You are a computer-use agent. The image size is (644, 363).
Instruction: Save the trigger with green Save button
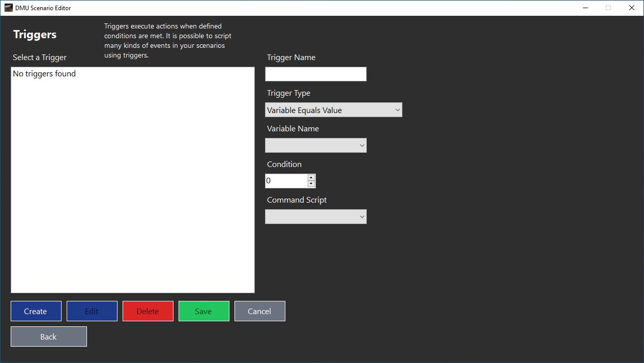[x=204, y=311]
